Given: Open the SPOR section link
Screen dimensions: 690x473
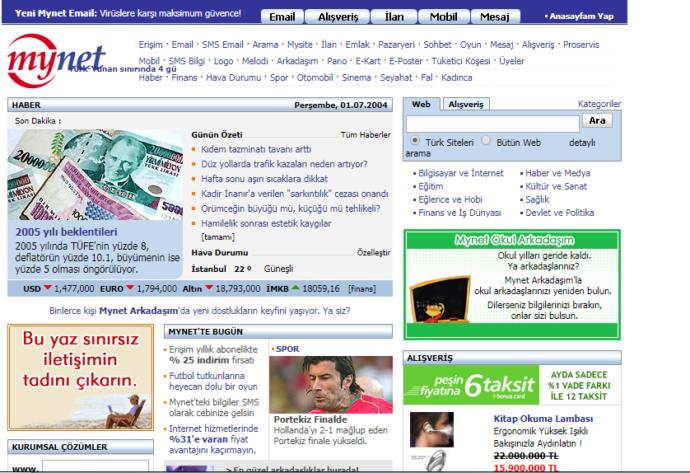Looking at the screenshot, I should (x=287, y=349).
